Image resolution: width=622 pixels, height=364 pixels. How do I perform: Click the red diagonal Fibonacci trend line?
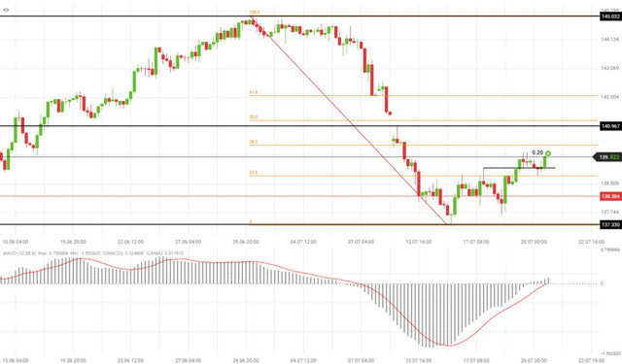coord(349,120)
